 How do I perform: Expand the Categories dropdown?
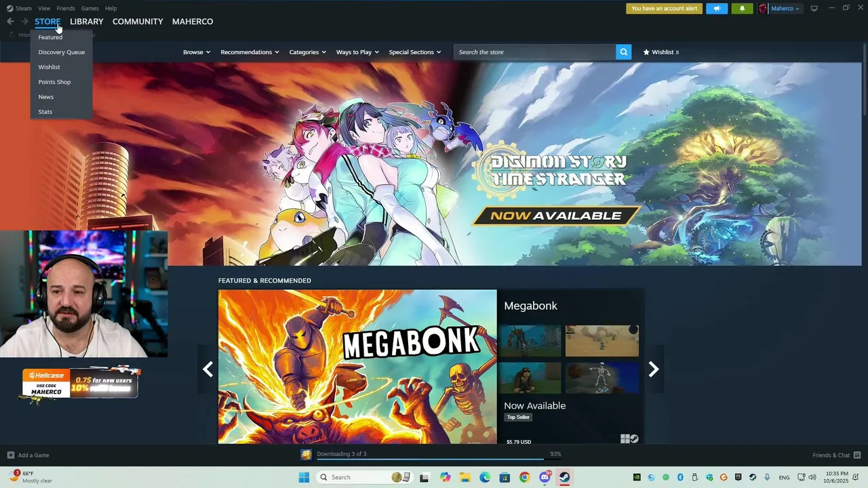pyautogui.click(x=307, y=52)
